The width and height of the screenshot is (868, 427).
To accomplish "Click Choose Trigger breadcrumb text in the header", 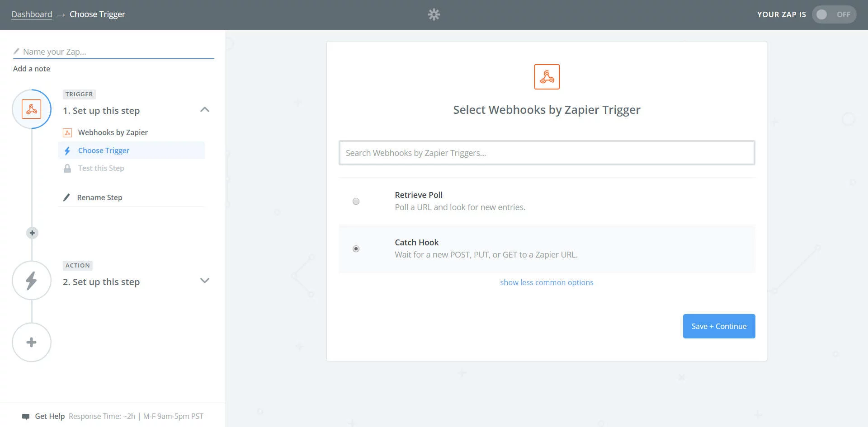I will point(97,14).
